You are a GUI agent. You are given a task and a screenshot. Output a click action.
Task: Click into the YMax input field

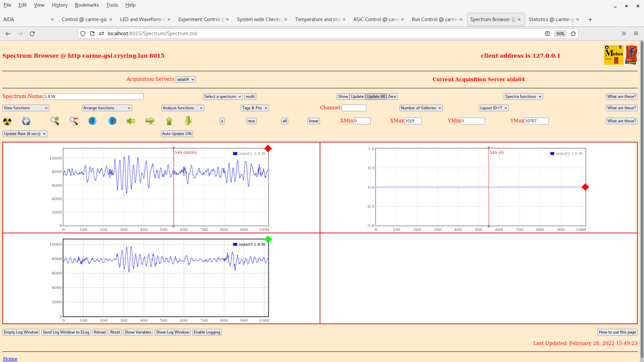click(x=536, y=121)
